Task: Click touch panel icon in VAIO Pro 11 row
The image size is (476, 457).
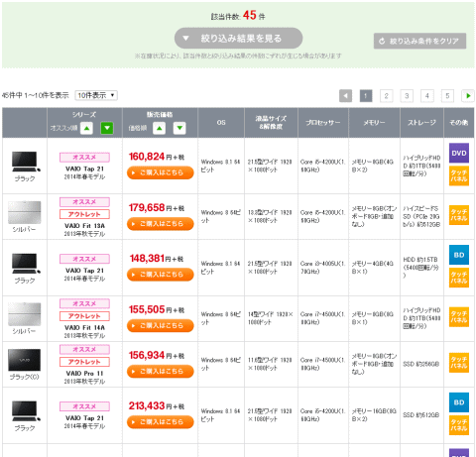Action: [x=459, y=363]
